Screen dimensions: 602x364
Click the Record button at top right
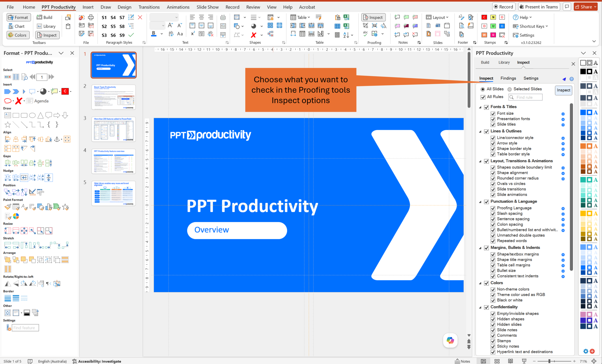tap(503, 7)
